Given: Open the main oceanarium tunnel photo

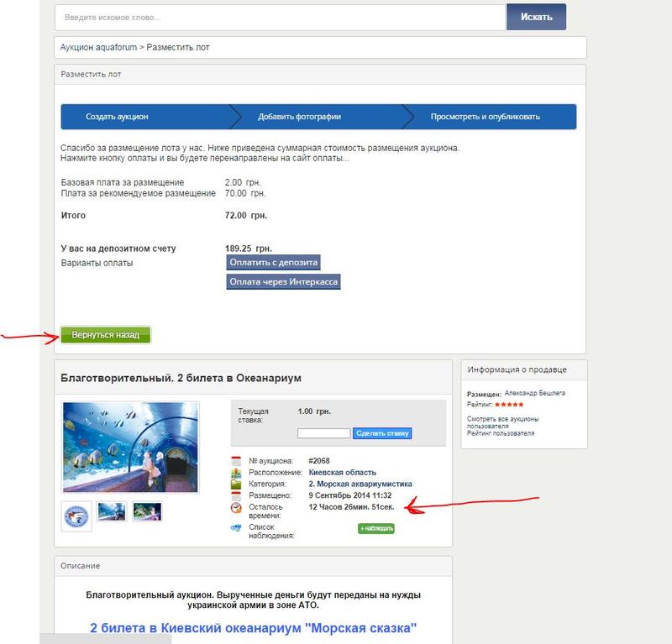Looking at the screenshot, I should click(130, 448).
